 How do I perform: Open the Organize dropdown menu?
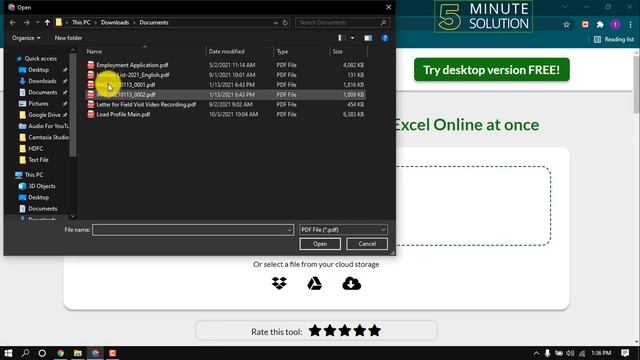click(26, 38)
